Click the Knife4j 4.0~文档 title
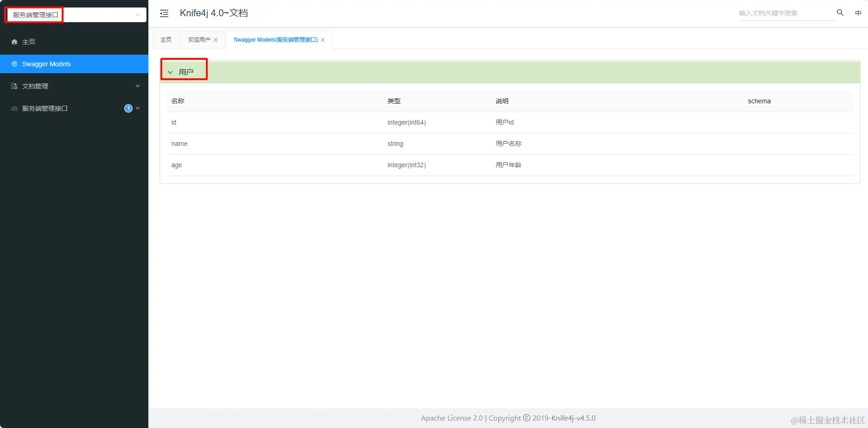This screenshot has width=868, height=428. click(214, 13)
